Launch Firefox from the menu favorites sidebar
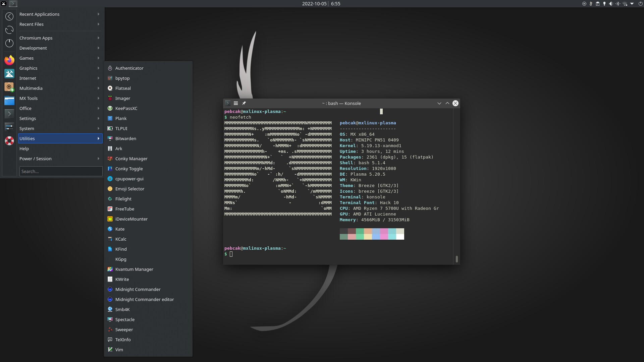The width and height of the screenshot is (644, 362). point(9,60)
